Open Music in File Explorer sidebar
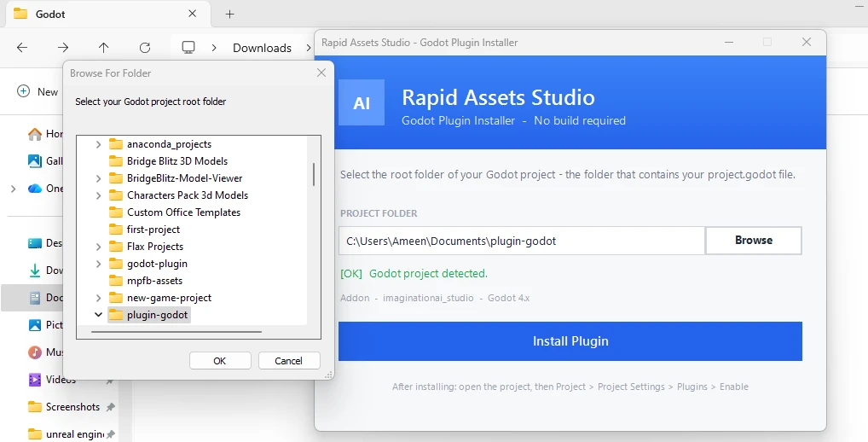The width and height of the screenshot is (868, 442). pyautogui.click(x=45, y=352)
